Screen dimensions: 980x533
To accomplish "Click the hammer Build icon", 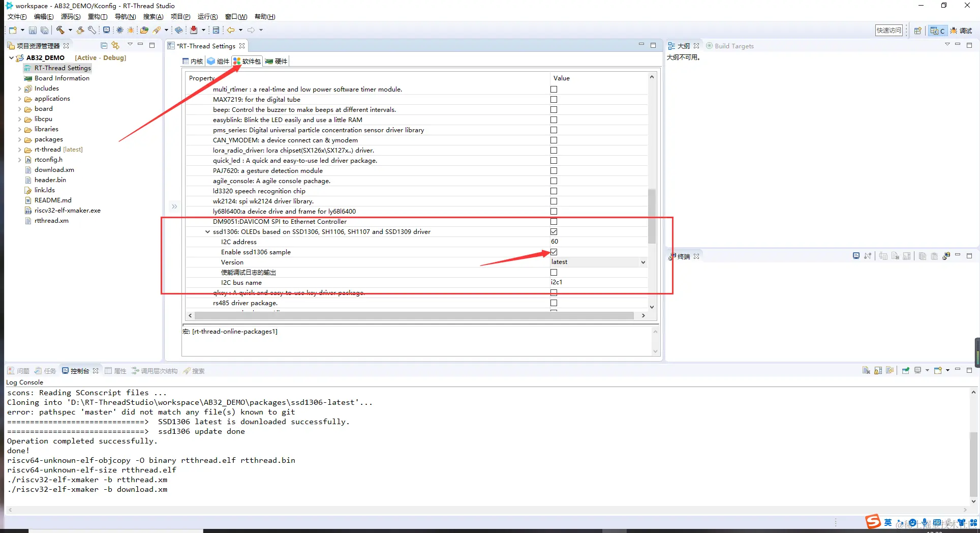I will point(60,31).
